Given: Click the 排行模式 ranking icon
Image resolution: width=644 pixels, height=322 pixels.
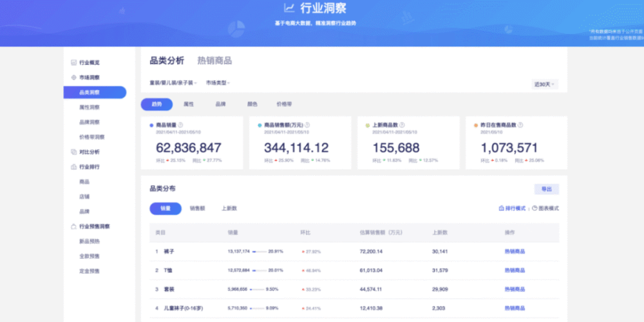Looking at the screenshot, I should [502, 209].
